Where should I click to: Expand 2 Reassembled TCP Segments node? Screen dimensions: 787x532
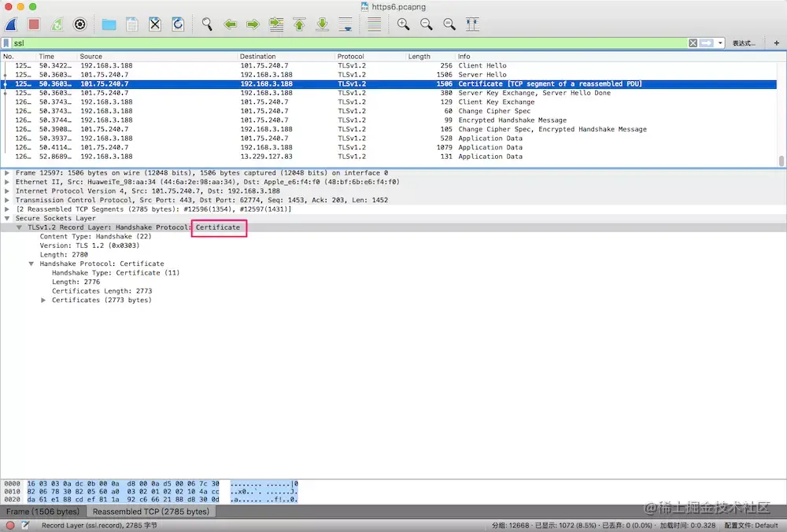tap(7, 209)
